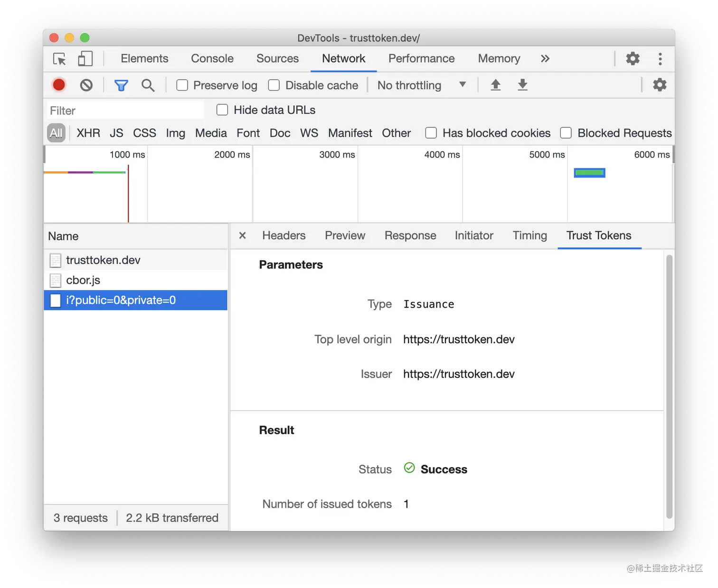Select the trusttoken.dev request row
The width and height of the screenshot is (718, 588).
[x=136, y=260]
